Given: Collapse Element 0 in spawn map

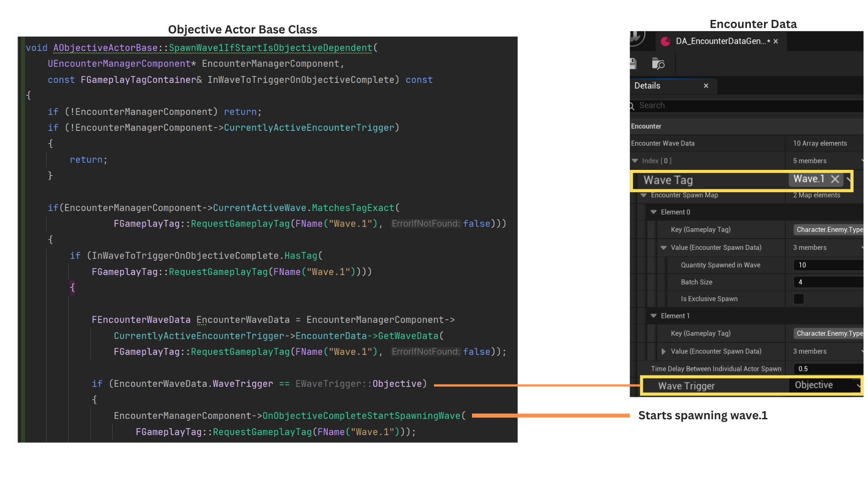Looking at the screenshot, I should coord(653,212).
